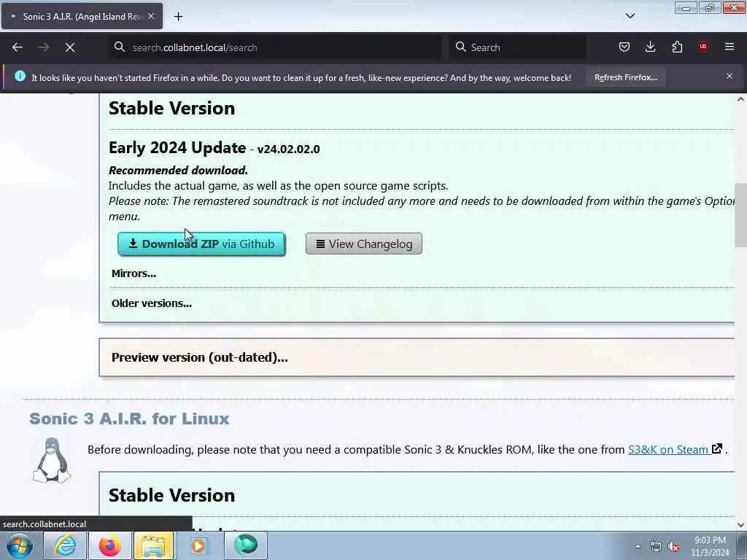The height and width of the screenshot is (560, 747).
Task: Click the green round taskbar app icon
Action: pyautogui.click(x=246, y=545)
